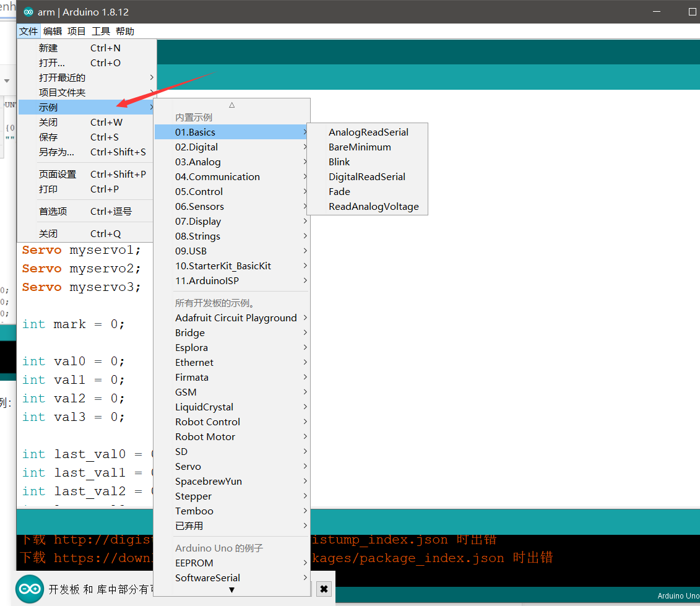Expand 02.Digital examples submenu
The image size is (700, 606).
pyautogui.click(x=231, y=147)
